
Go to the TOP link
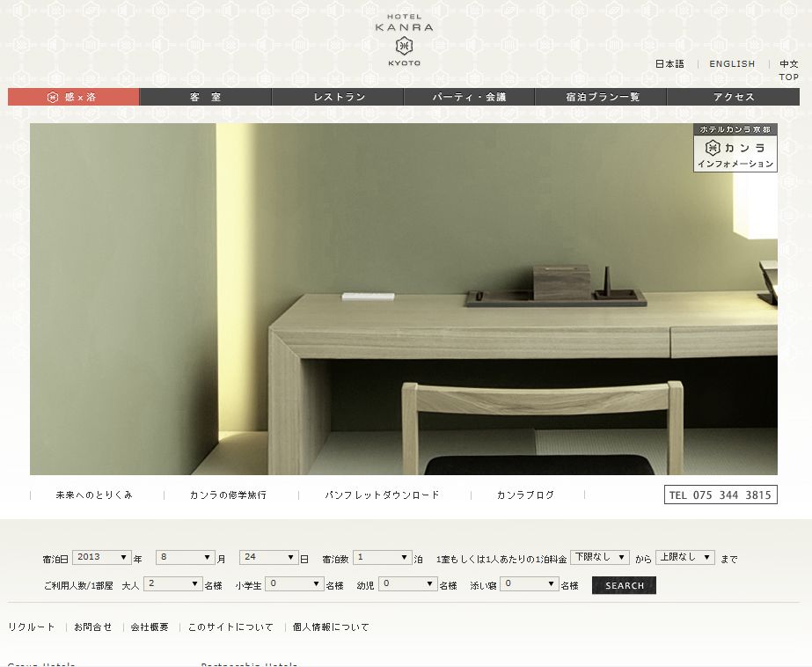(789, 77)
